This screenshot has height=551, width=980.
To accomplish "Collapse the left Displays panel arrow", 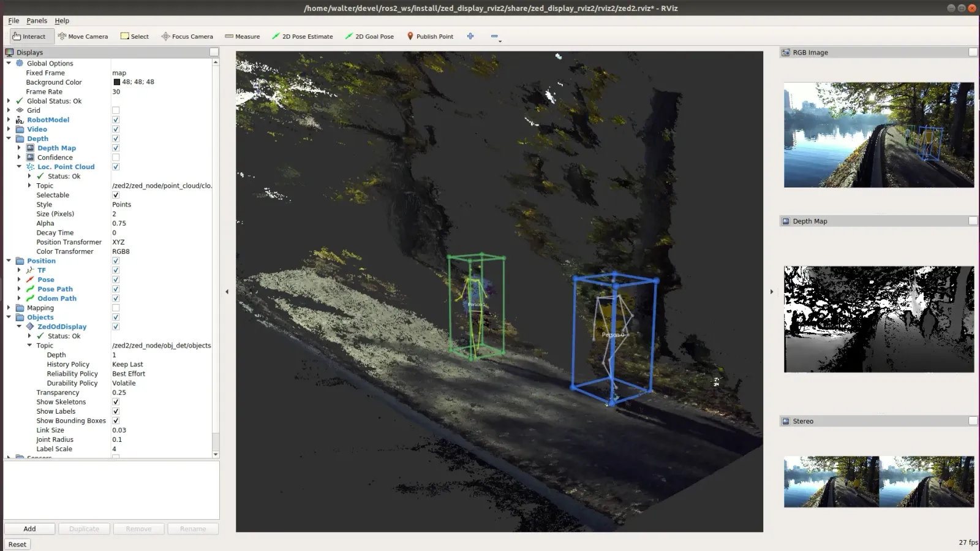I will coord(227,292).
